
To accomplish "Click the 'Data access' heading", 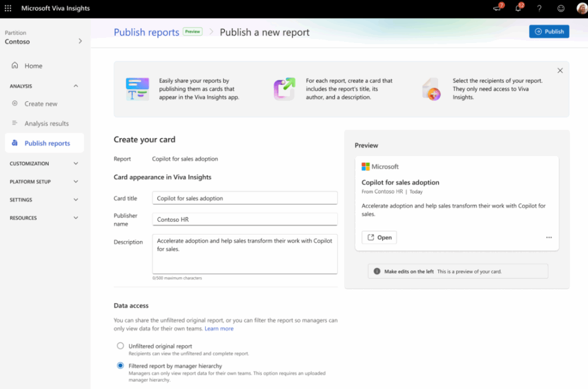I will 131,305.
